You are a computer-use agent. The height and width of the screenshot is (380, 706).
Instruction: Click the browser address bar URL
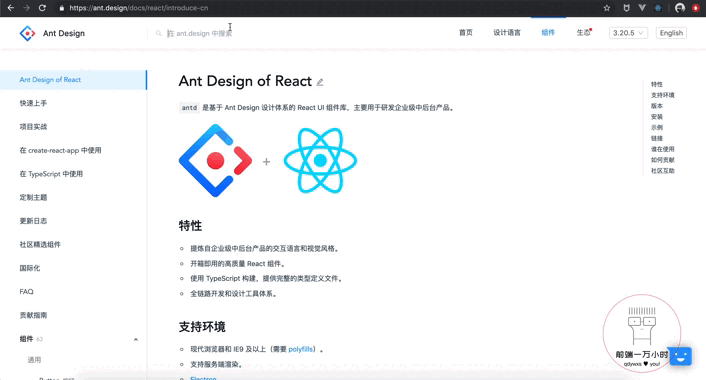[139, 8]
